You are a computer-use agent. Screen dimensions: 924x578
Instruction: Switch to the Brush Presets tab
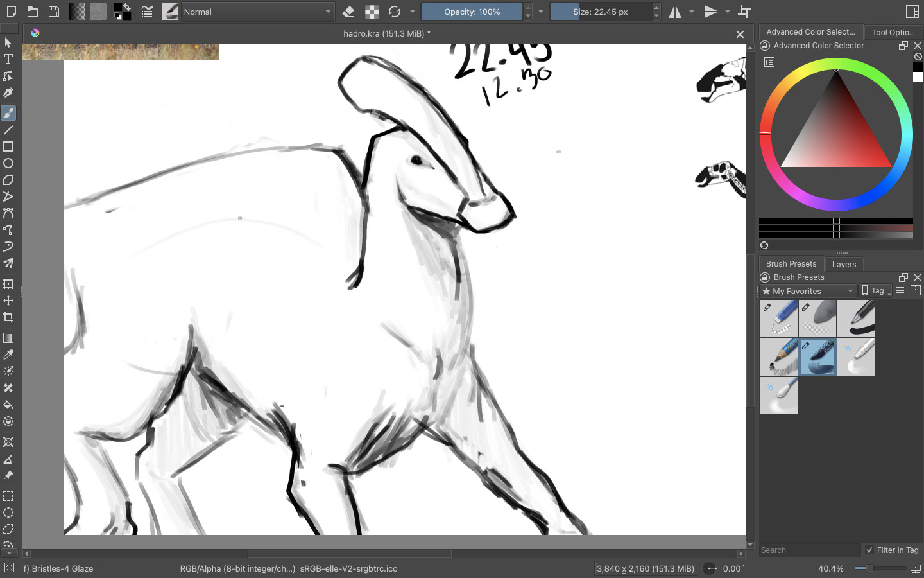pos(791,264)
